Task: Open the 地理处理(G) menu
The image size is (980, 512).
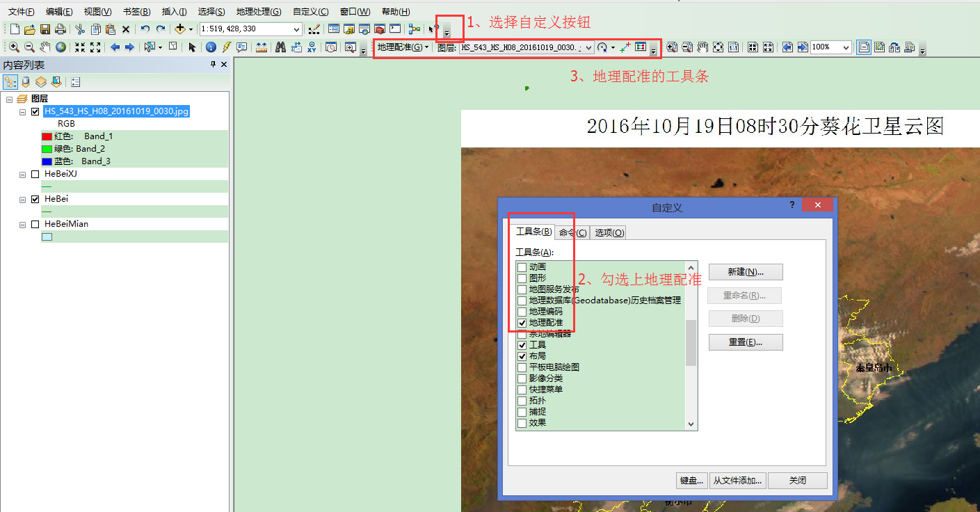Action: coord(259,12)
